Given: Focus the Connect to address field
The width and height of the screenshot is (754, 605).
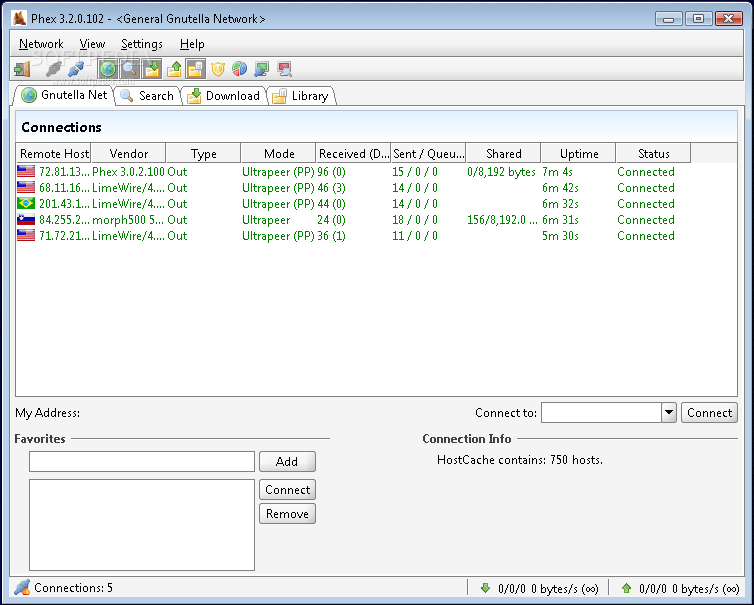Looking at the screenshot, I should (x=601, y=413).
